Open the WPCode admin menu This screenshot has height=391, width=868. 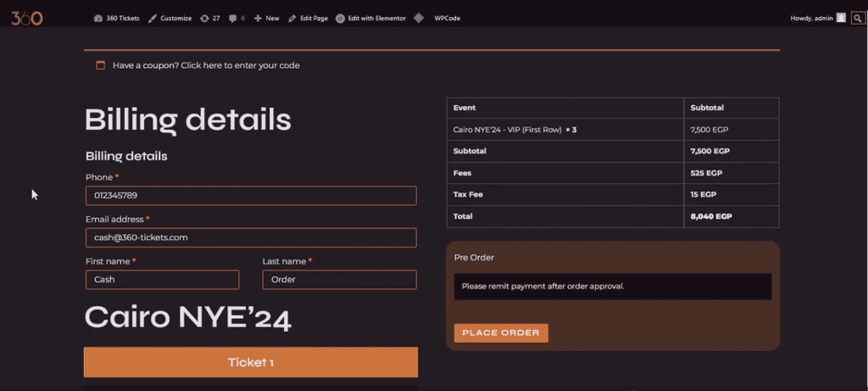coord(448,19)
